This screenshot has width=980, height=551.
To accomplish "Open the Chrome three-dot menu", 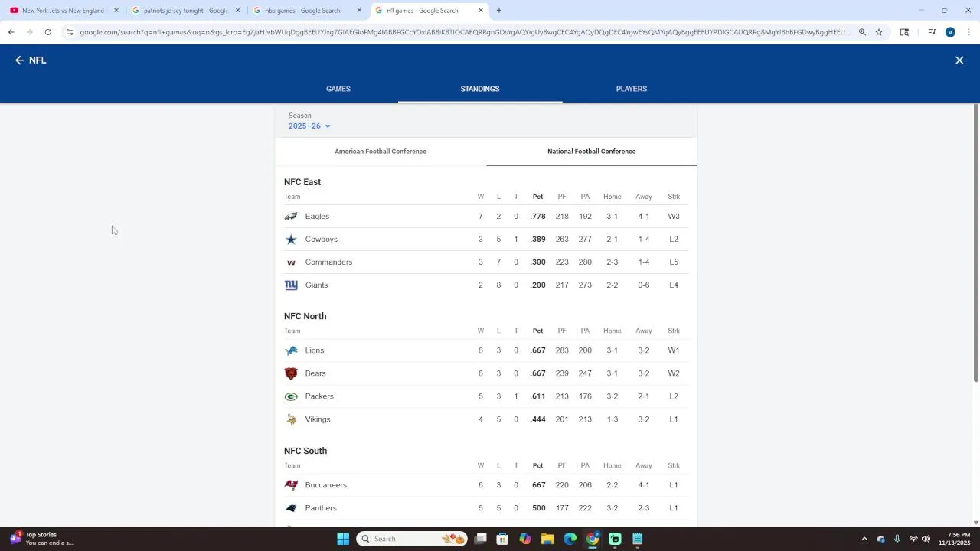I will (x=969, y=32).
